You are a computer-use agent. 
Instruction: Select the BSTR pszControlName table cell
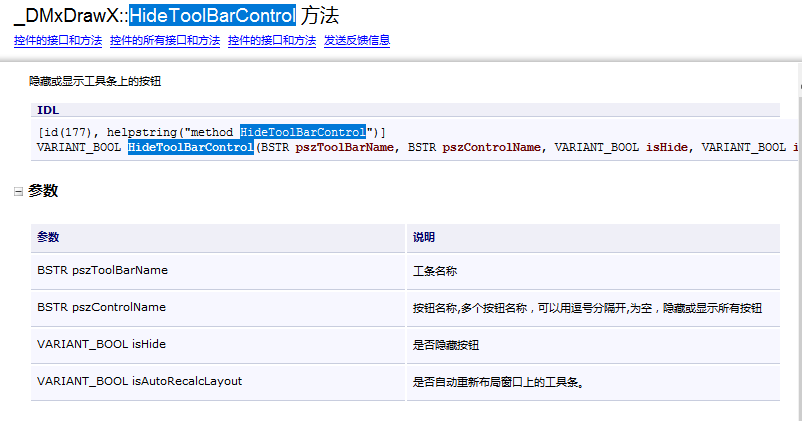click(101, 307)
